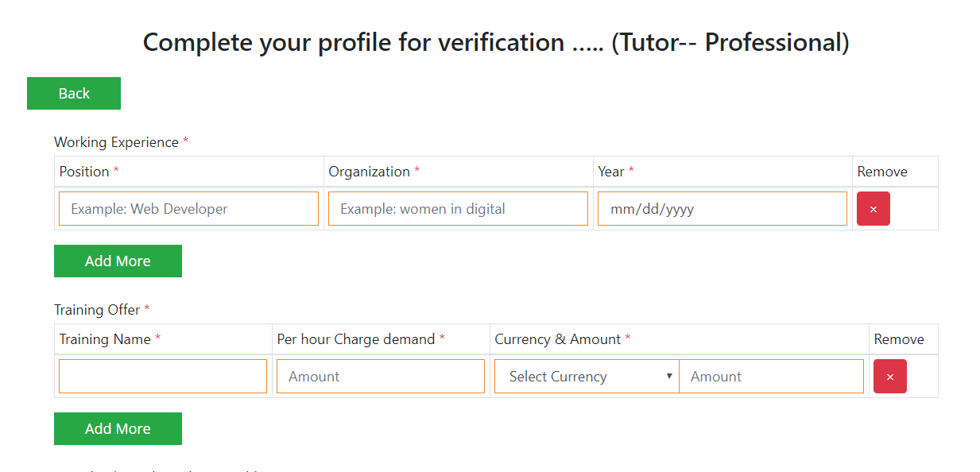Click the Complete your profile page heading
Image resolution: width=980 pixels, height=472 pixels.
tap(496, 42)
